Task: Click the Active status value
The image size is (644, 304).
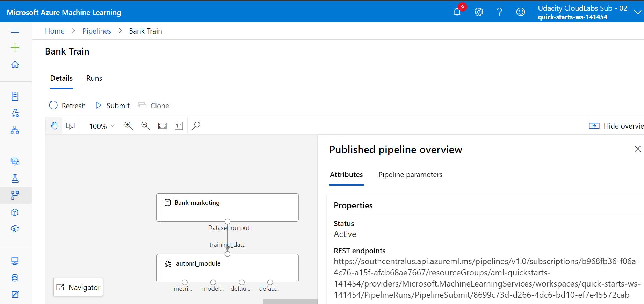Action: click(345, 234)
